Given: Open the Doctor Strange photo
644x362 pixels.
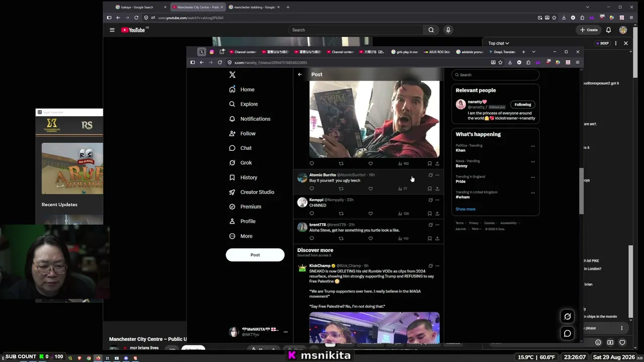Looking at the screenshot, I should pyautogui.click(x=374, y=119).
